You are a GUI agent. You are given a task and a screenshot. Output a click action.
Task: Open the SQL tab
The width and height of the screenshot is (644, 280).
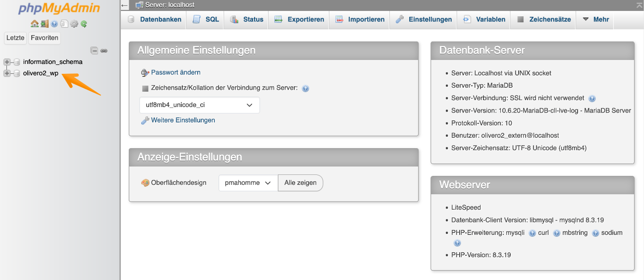coord(206,19)
